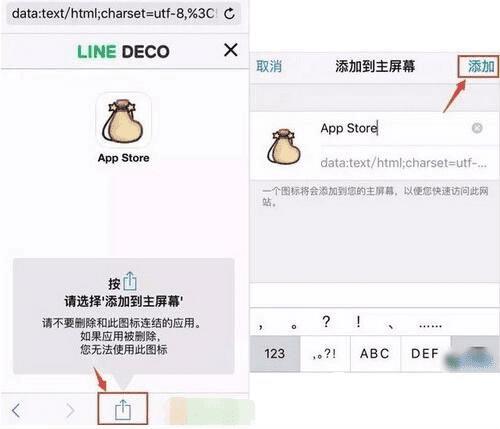Go back using the left arrow
The height and width of the screenshot is (429, 500).
click(16, 410)
